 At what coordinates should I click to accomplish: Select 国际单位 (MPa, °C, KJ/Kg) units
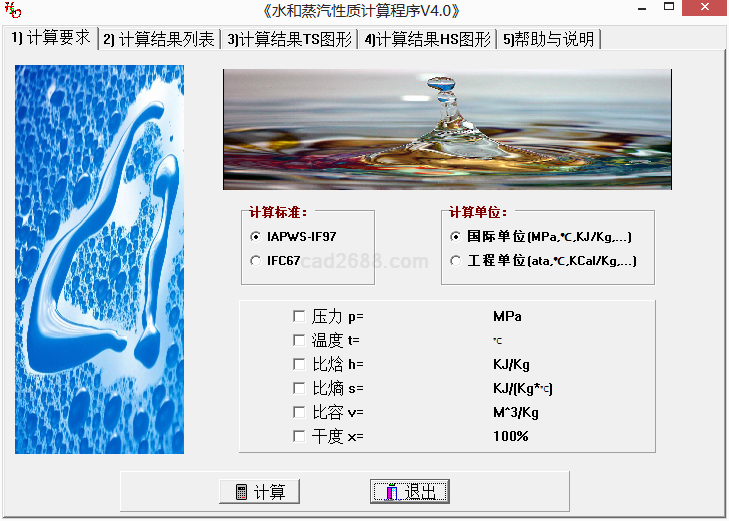[x=456, y=237]
